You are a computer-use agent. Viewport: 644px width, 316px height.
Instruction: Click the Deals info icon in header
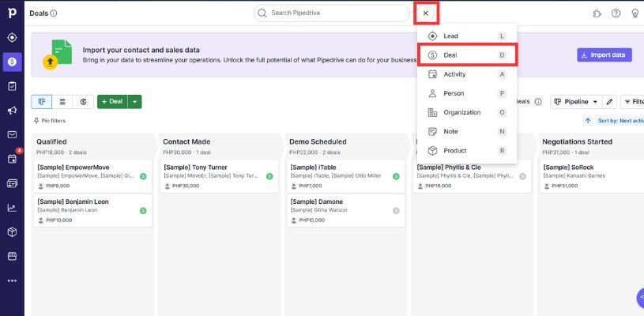point(54,13)
